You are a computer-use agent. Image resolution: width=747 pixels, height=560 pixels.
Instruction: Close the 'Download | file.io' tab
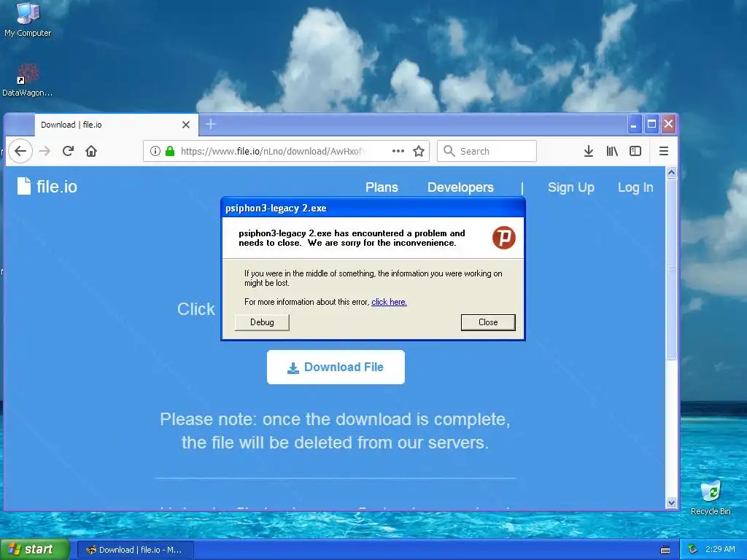point(186,125)
